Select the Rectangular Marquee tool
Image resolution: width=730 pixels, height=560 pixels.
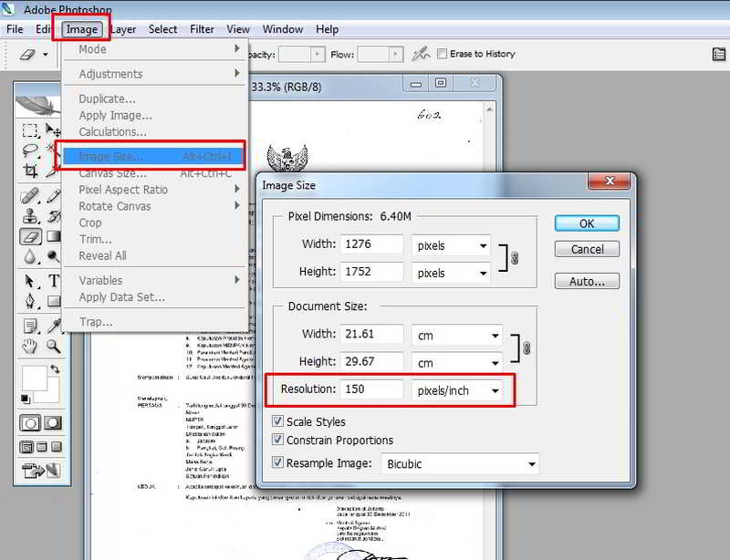point(30,130)
